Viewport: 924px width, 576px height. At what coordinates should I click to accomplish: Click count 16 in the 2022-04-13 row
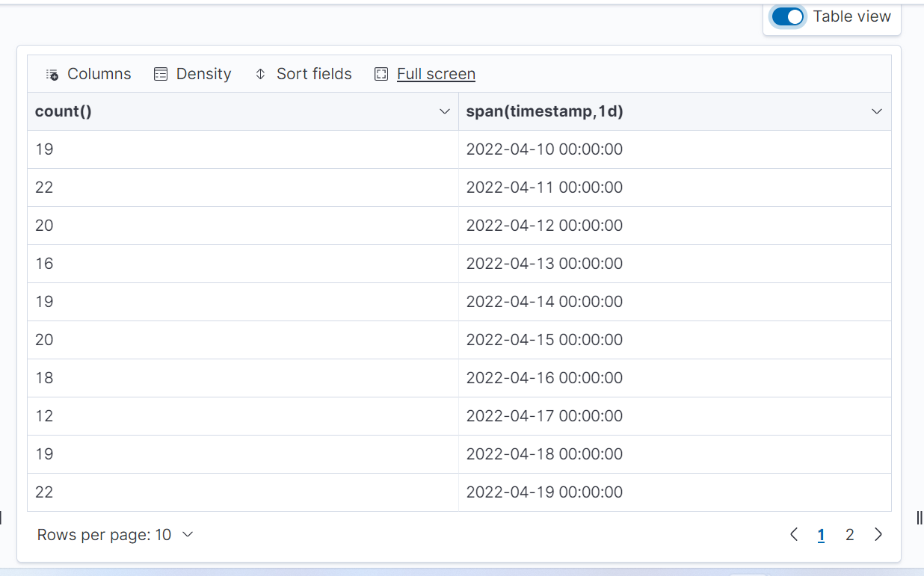(x=243, y=264)
